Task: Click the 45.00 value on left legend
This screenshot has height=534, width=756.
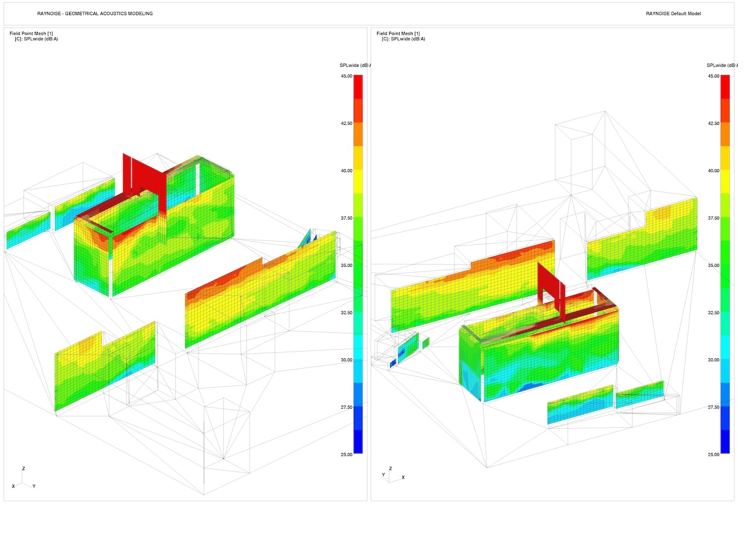Action: [346, 76]
